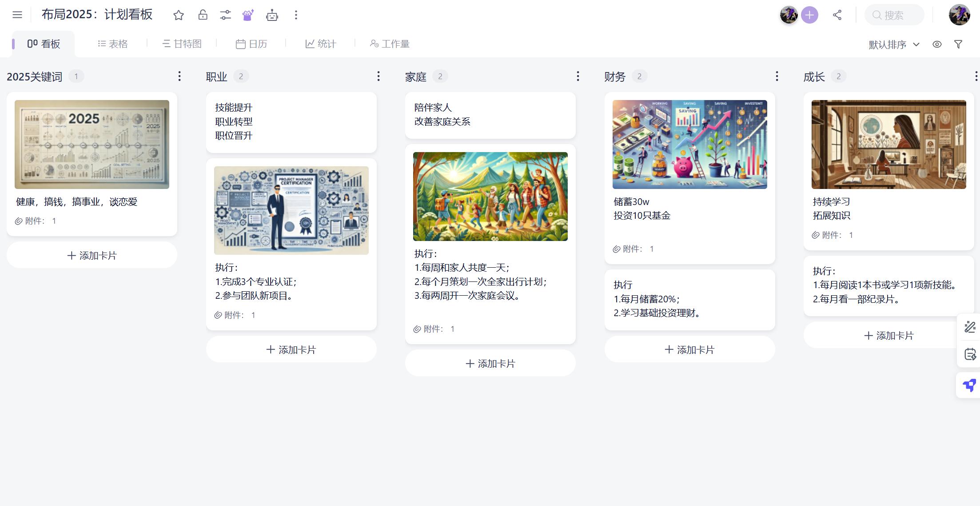Open the purple AI magic assistant icon

pyautogui.click(x=248, y=15)
